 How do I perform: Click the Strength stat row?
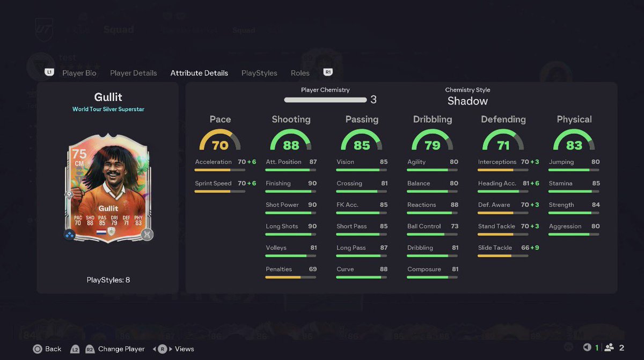[x=574, y=207]
